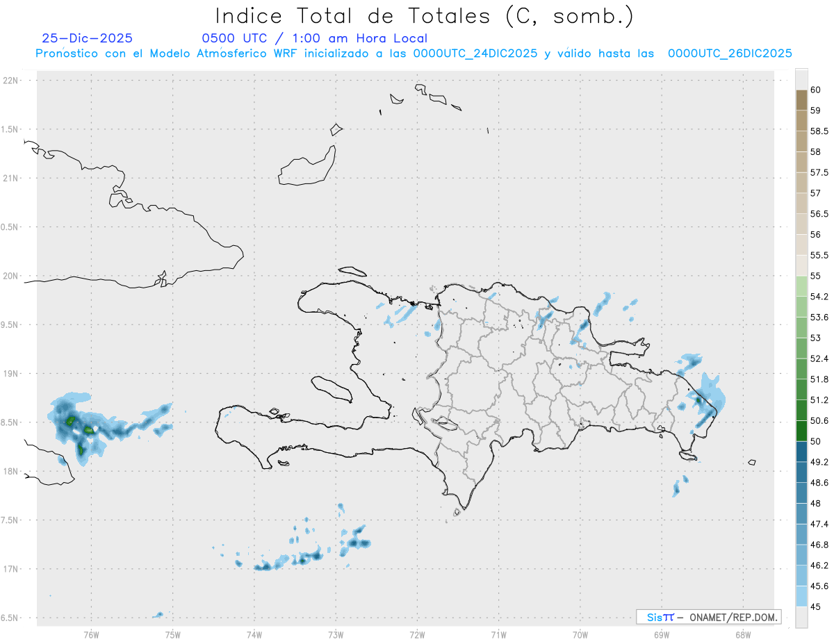Click the '55' colorbar value
This screenshot has width=834, height=644.
click(x=815, y=276)
